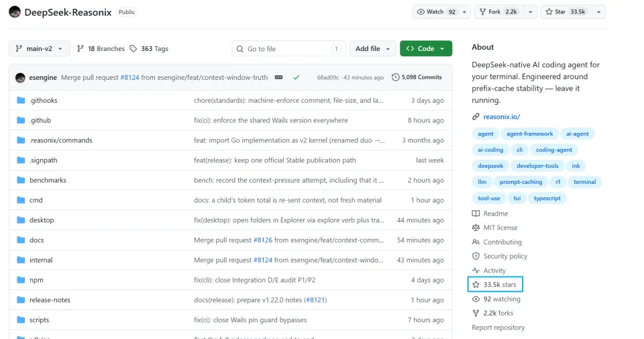The image size is (644, 339).
Task: Click the folder icon next to desktop
Action: [x=21, y=220]
